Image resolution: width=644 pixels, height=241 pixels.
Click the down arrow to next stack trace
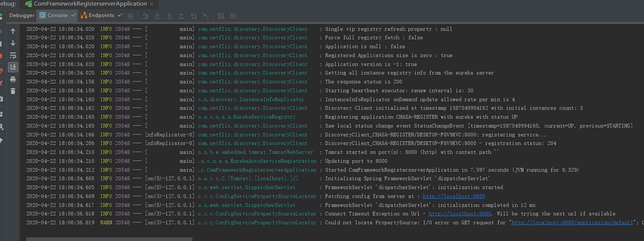(x=13, y=43)
